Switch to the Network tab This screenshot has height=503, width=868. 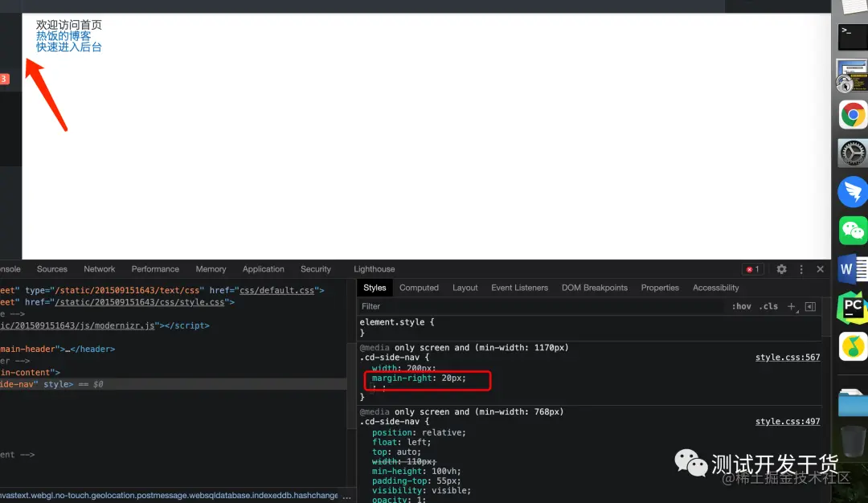(x=99, y=269)
